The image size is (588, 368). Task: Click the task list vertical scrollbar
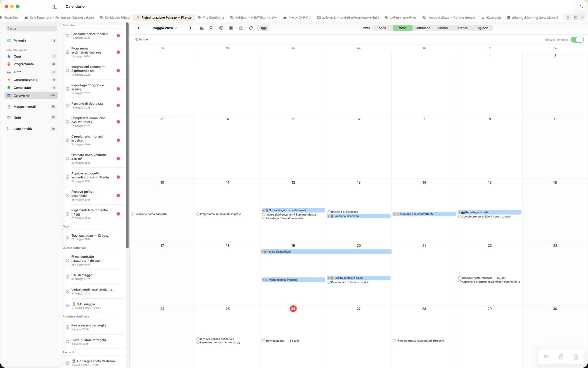[127, 136]
